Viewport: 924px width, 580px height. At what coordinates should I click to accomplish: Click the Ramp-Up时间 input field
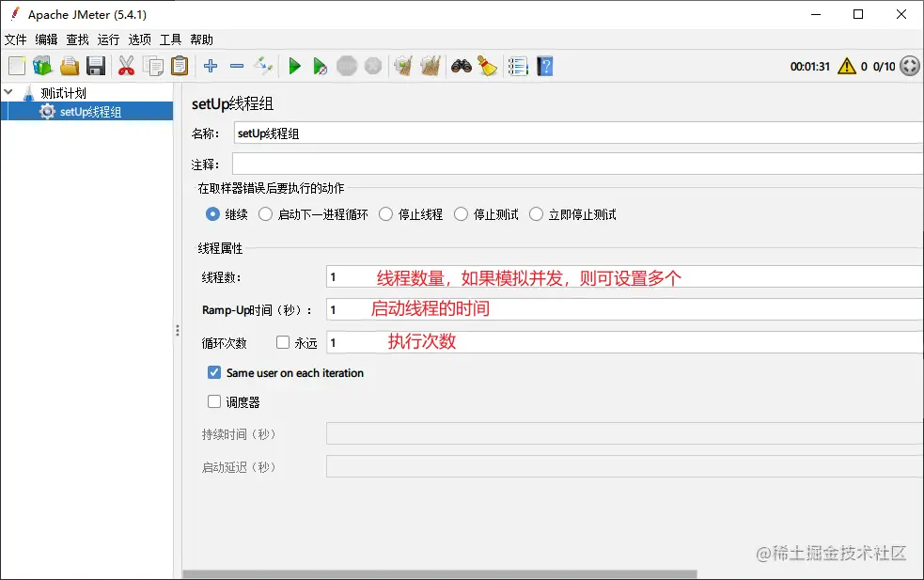pos(625,309)
